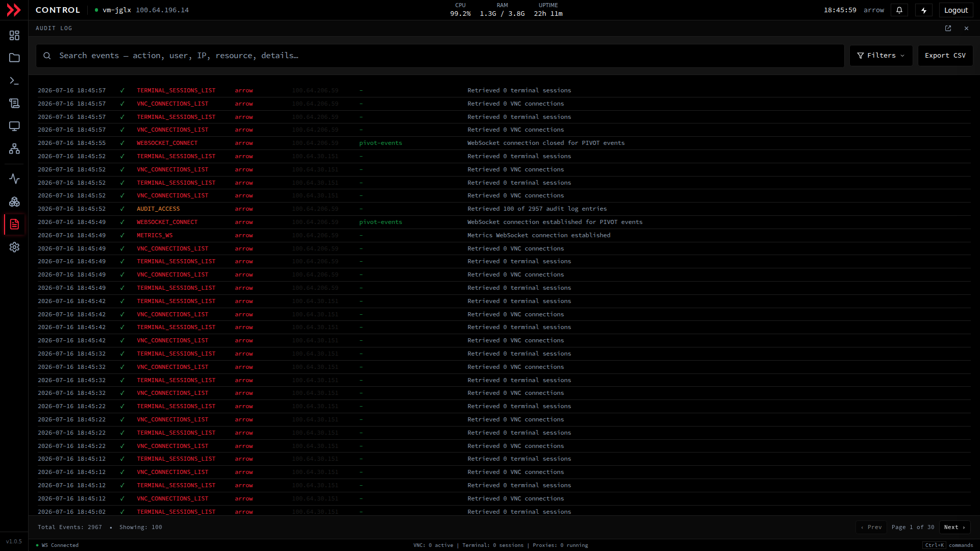Open the terminal prompt sidebar icon
Screen dimensions: 980x551
[14, 81]
